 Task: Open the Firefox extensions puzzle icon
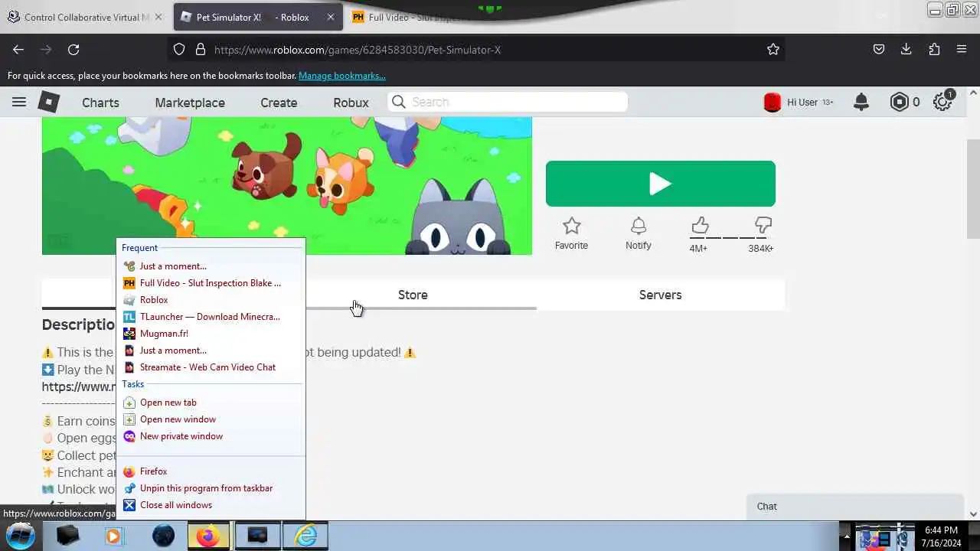coord(934,49)
